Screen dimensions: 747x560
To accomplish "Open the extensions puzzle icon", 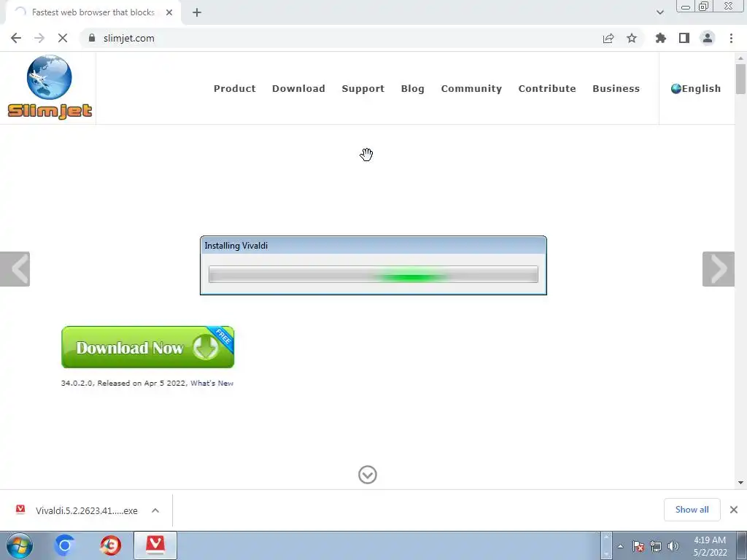I will click(660, 38).
